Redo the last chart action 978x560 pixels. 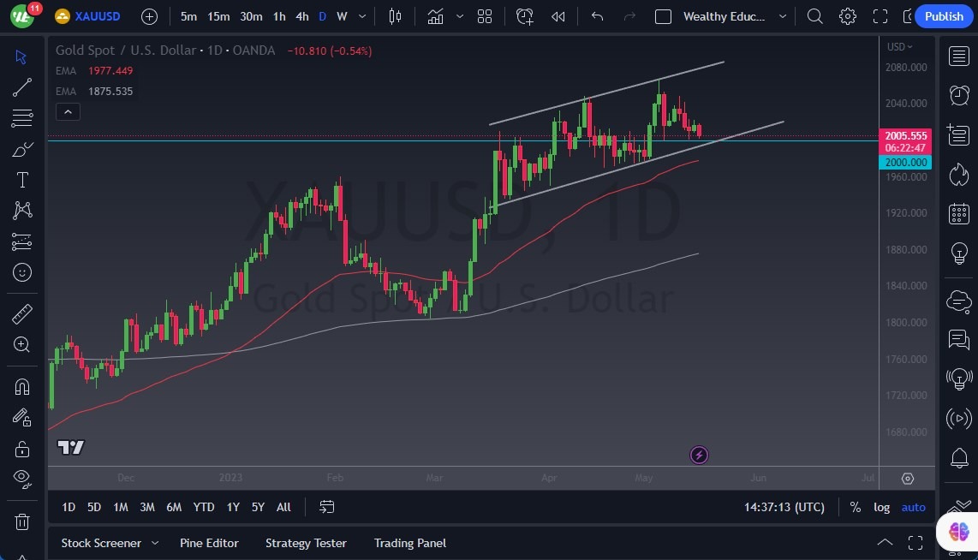tap(630, 16)
